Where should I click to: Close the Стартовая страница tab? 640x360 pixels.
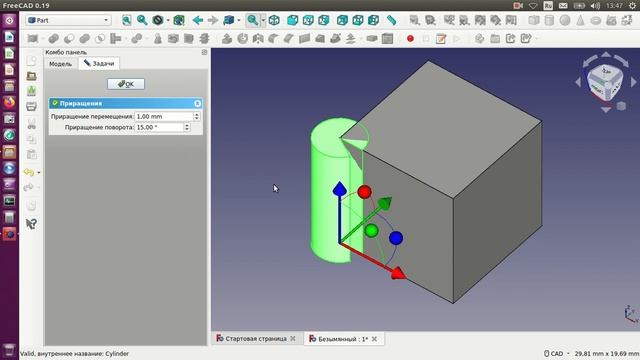[x=293, y=339]
